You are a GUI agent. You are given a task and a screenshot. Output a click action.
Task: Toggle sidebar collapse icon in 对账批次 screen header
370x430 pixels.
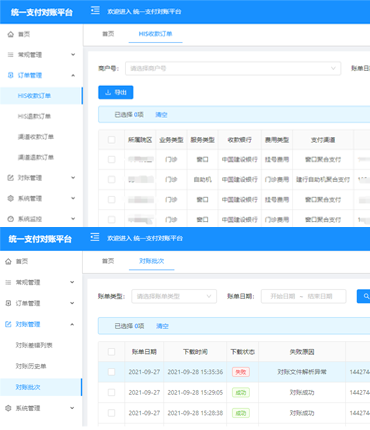pos(95,237)
